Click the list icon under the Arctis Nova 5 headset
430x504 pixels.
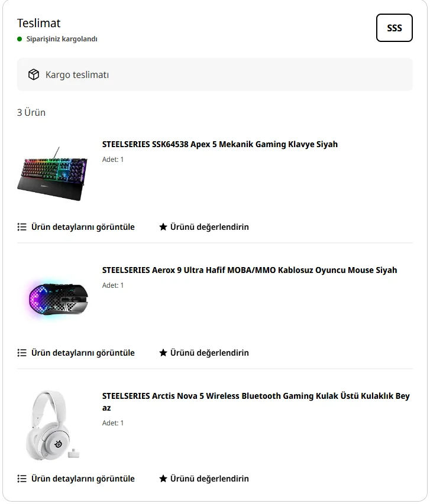point(22,479)
